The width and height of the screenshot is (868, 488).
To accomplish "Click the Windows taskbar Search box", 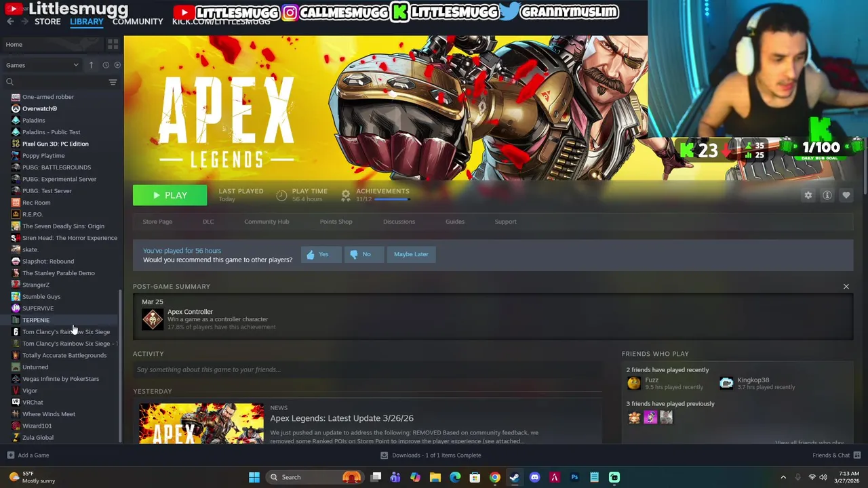I will point(313,477).
